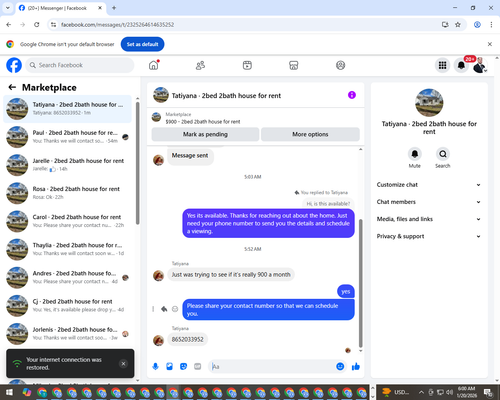Open Jarelle's 2bed 2bath conversation
Image resolution: width=500 pixels, height=400 pixels.
point(67,165)
